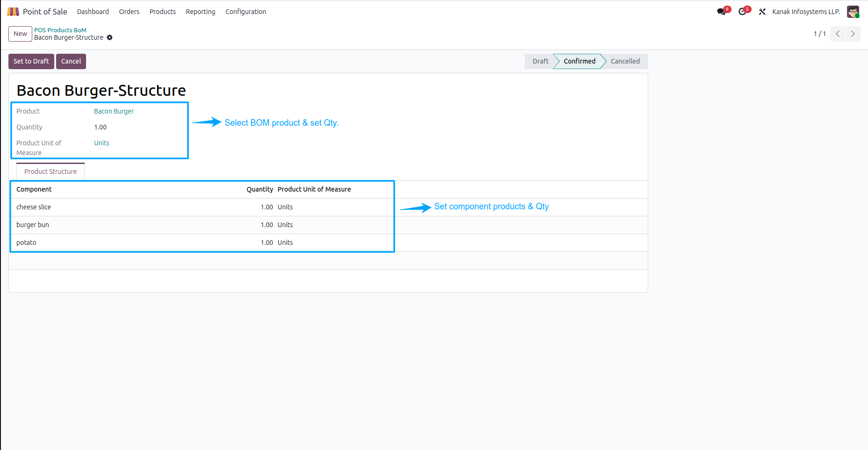Open the messages conversation icon
This screenshot has height=450, width=868.
point(721,12)
